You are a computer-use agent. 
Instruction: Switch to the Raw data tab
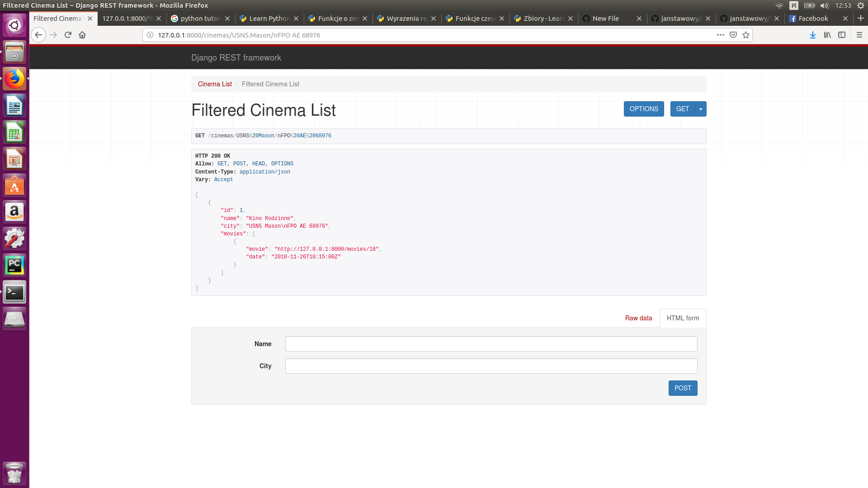pyautogui.click(x=638, y=318)
